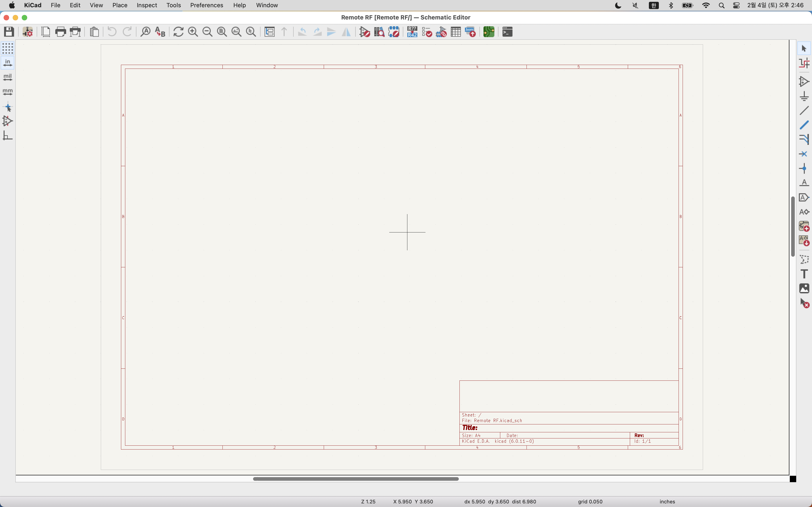Open the Inspect menu

click(x=147, y=5)
